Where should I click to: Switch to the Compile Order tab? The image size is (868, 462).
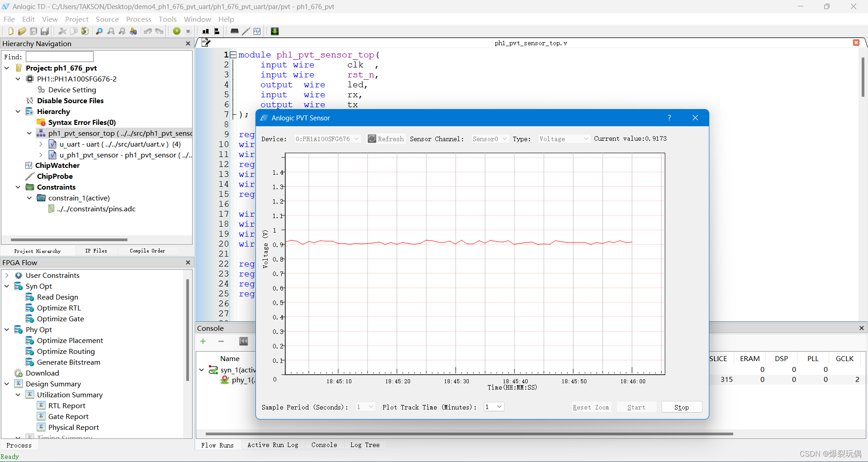pyautogui.click(x=147, y=251)
